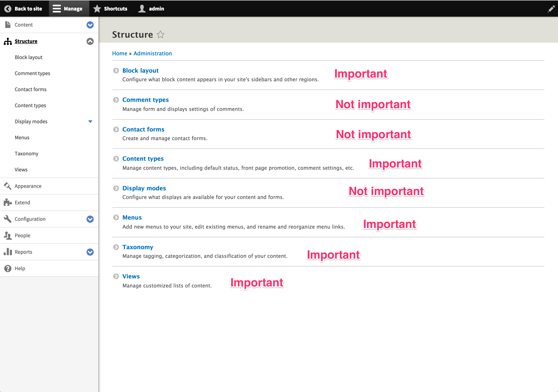Click arrow bullet beside Views heading

click(x=116, y=276)
